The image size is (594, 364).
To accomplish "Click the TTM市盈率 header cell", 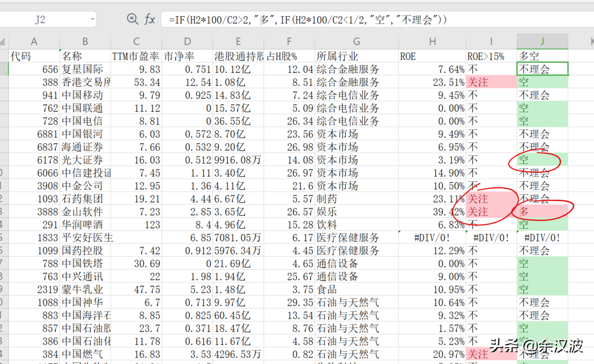I will [x=136, y=56].
